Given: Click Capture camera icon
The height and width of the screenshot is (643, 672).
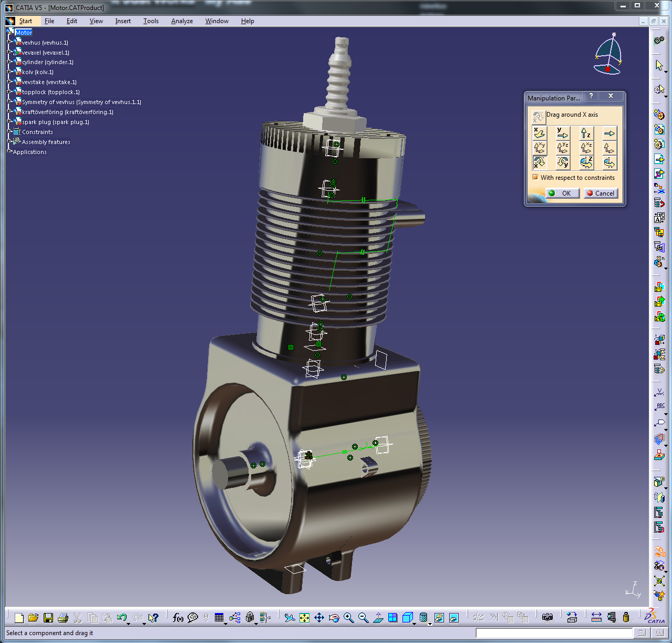Looking at the screenshot, I should click(x=547, y=618).
